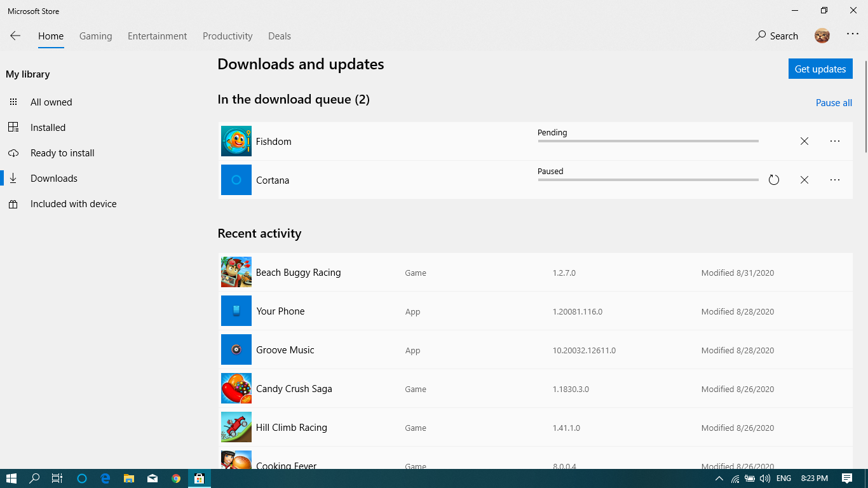Open the volume tray icon
868x488 pixels.
(x=765, y=478)
